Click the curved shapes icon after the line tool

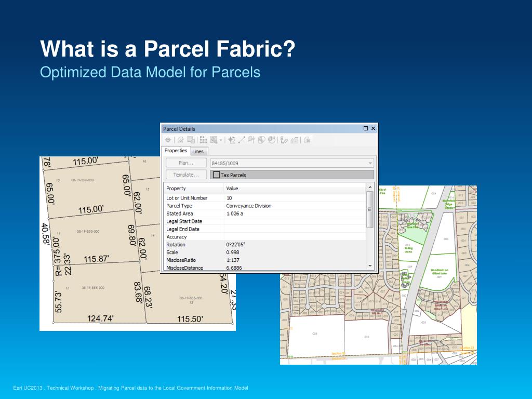click(x=251, y=140)
